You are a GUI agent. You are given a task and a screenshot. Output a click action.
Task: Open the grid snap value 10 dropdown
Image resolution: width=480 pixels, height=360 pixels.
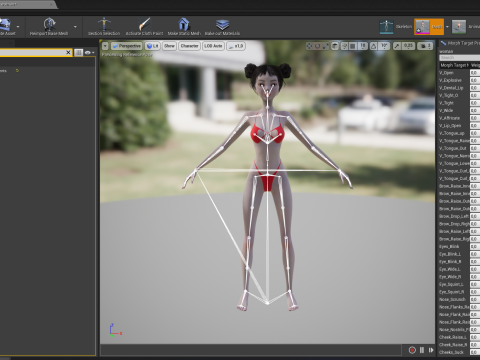pos(363,46)
